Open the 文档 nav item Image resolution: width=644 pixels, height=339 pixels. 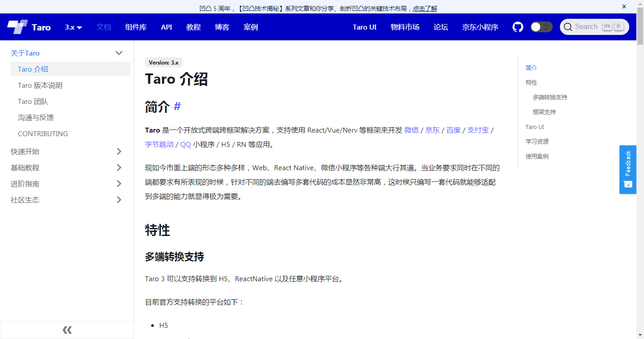click(104, 27)
